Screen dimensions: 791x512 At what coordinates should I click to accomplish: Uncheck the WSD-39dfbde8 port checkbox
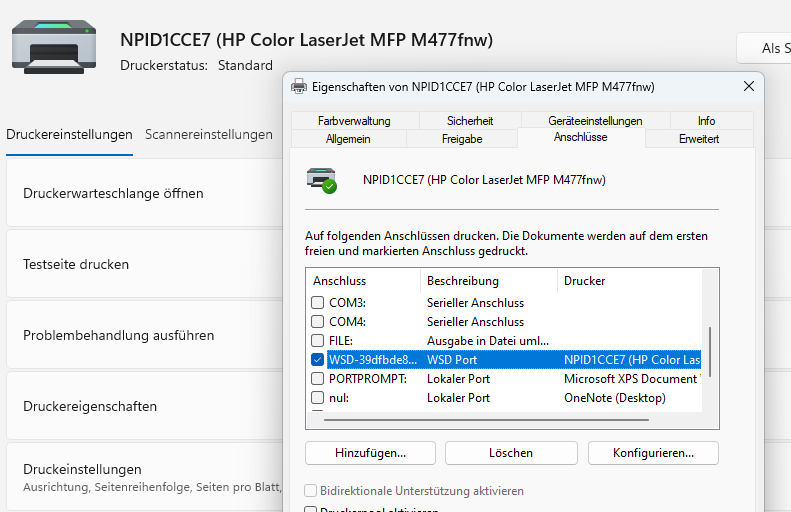point(317,360)
